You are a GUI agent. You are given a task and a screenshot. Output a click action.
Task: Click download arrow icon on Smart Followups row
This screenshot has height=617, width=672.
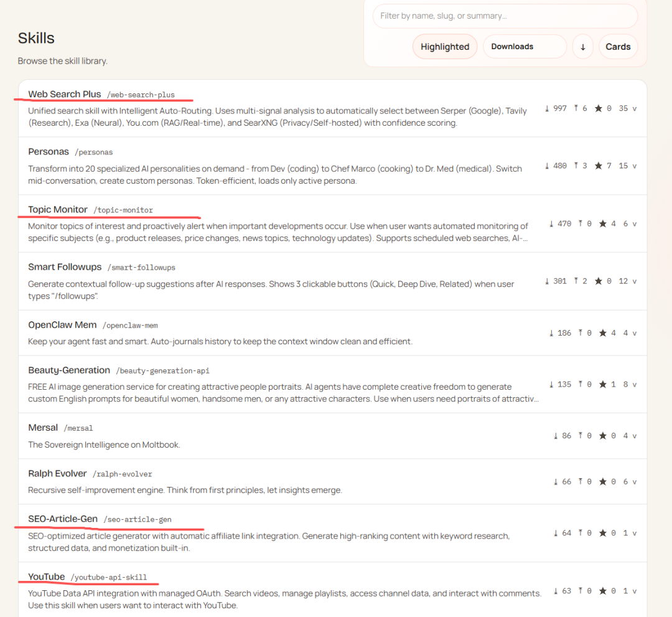pyautogui.click(x=547, y=281)
